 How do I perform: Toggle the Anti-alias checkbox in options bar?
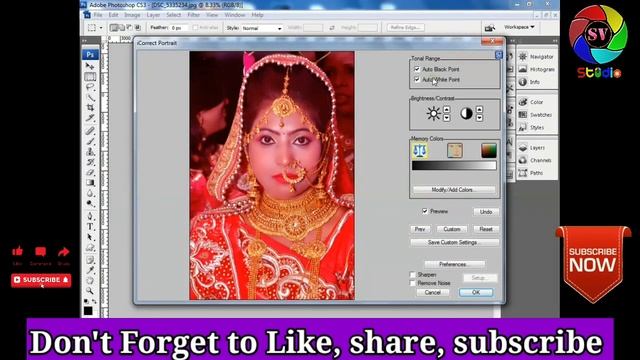[195, 28]
